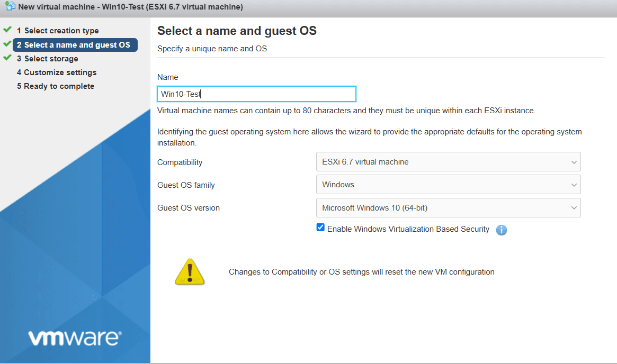
Task: Click the VMware logo in sidebar
Action: click(x=75, y=338)
